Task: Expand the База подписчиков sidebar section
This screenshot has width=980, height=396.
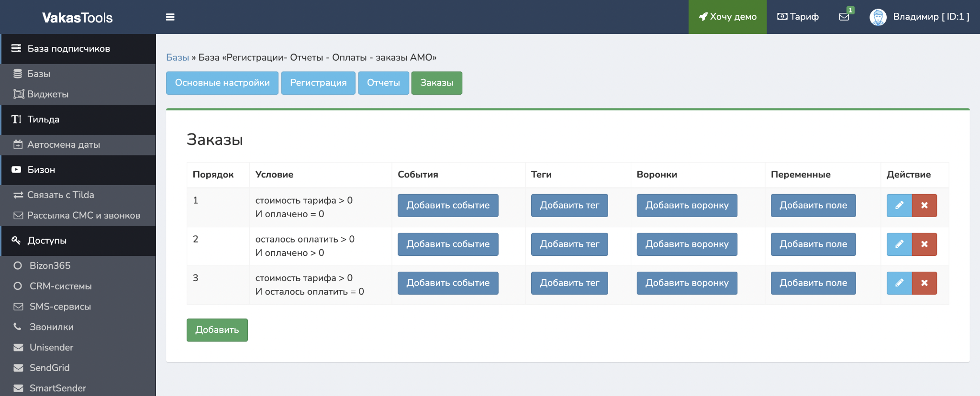Action: coord(68,49)
